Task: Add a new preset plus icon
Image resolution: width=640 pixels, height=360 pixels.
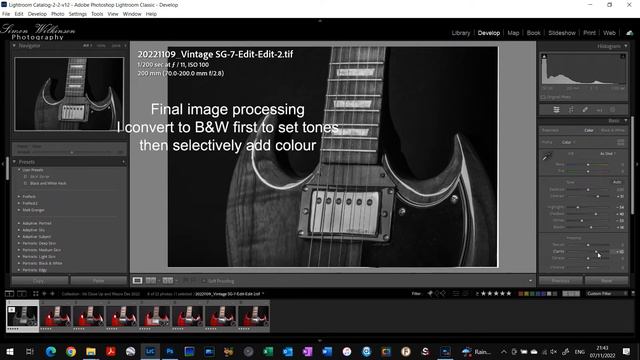Action: tap(123, 162)
